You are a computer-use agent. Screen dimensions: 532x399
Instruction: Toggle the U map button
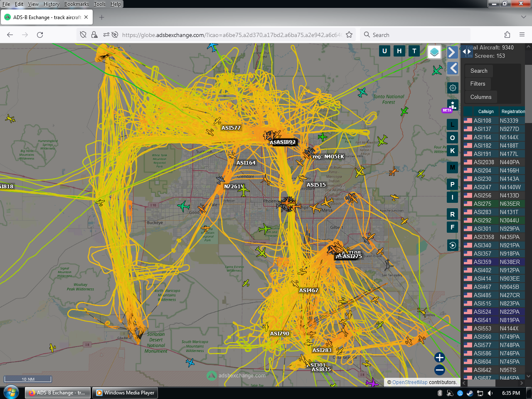click(384, 51)
